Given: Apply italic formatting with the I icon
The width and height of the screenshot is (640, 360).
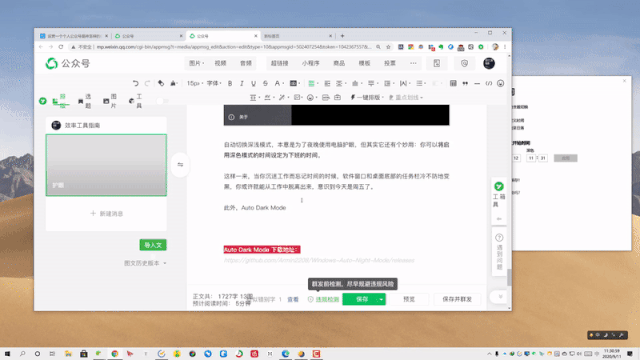Looking at the screenshot, I should [x=242, y=83].
